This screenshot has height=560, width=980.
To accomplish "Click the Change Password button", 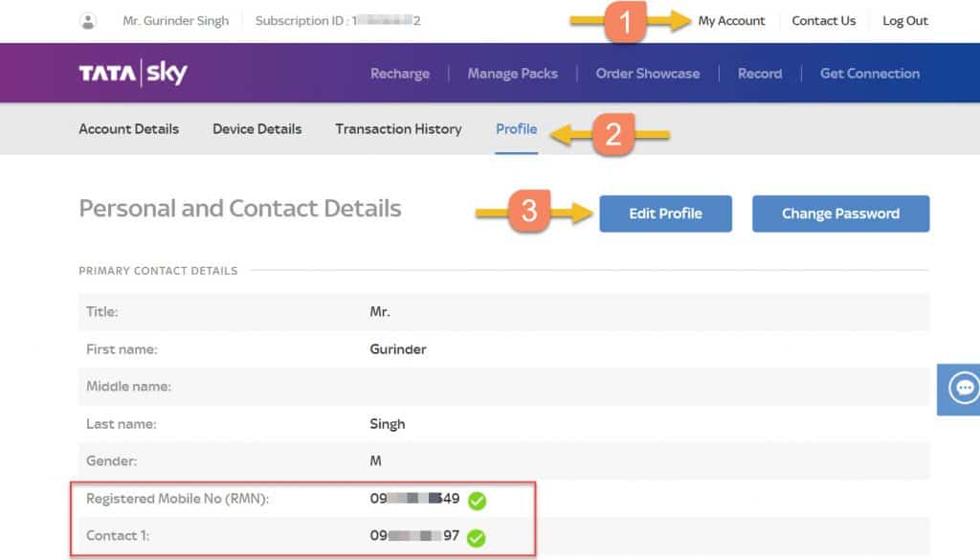I will 840,213.
